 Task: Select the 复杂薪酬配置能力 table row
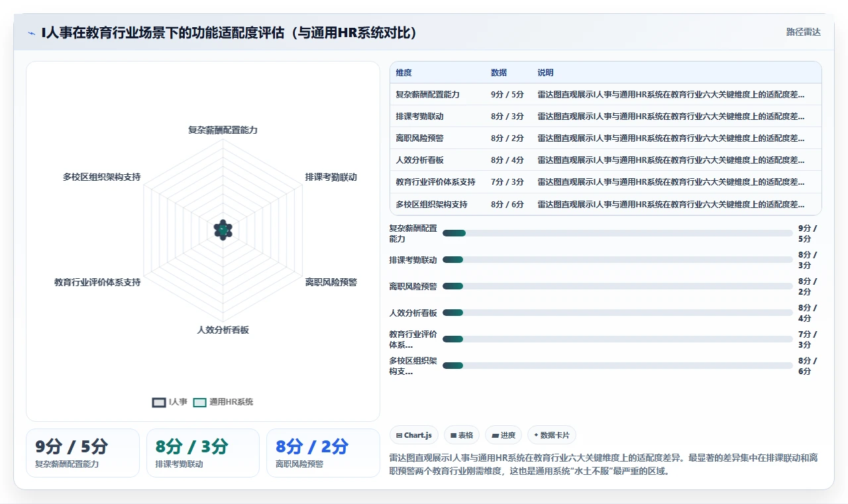[606, 95]
